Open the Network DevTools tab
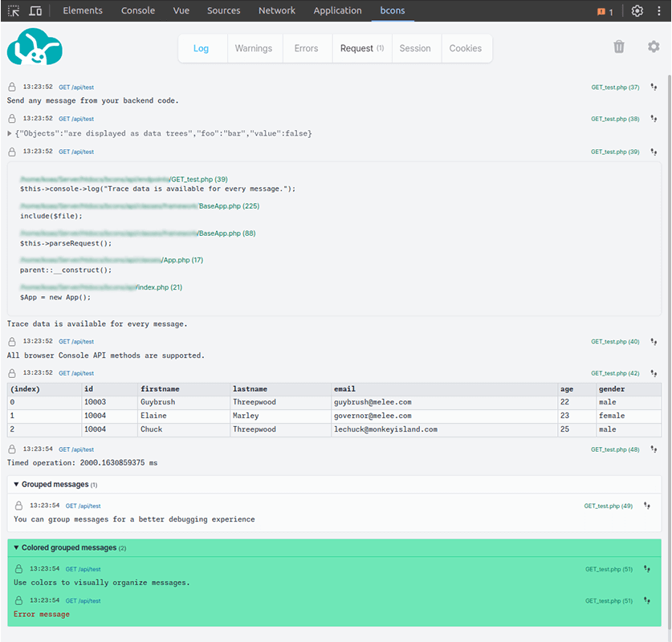The width and height of the screenshot is (672, 642). pyautogui.click(x=277, y=10)
